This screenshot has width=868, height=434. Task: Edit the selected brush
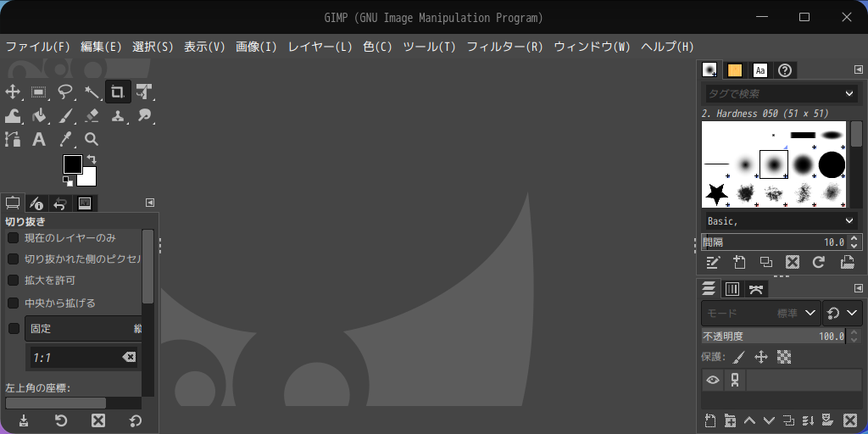713,262
